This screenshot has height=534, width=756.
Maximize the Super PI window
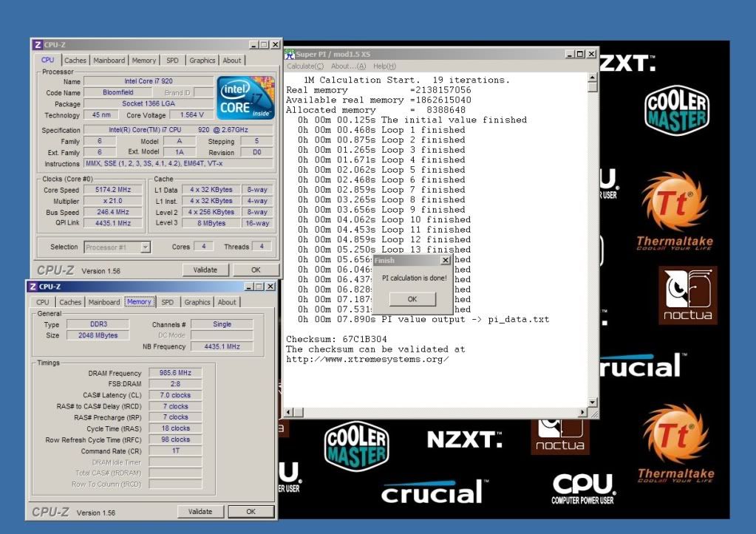click(x=580, y=54)
